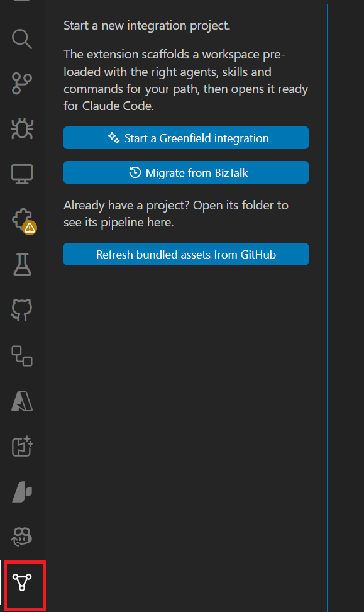This screenshot has height=612, width=364.
Task: Open the integration triangle graph icon
Action: pos(22,582)
